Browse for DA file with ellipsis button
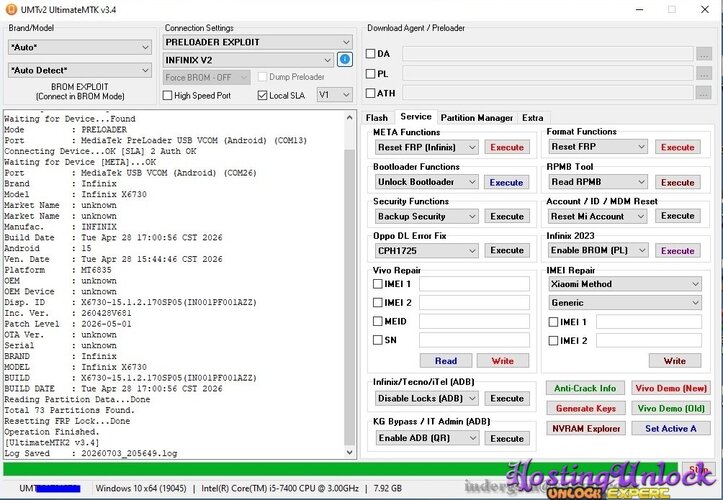 click(703, 54)
